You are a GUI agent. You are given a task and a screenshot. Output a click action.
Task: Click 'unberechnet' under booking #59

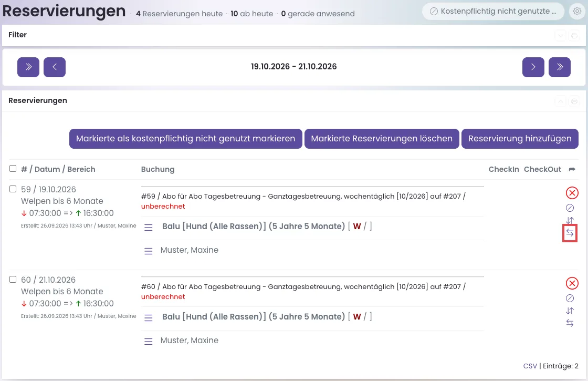click(x=163, y=207)
